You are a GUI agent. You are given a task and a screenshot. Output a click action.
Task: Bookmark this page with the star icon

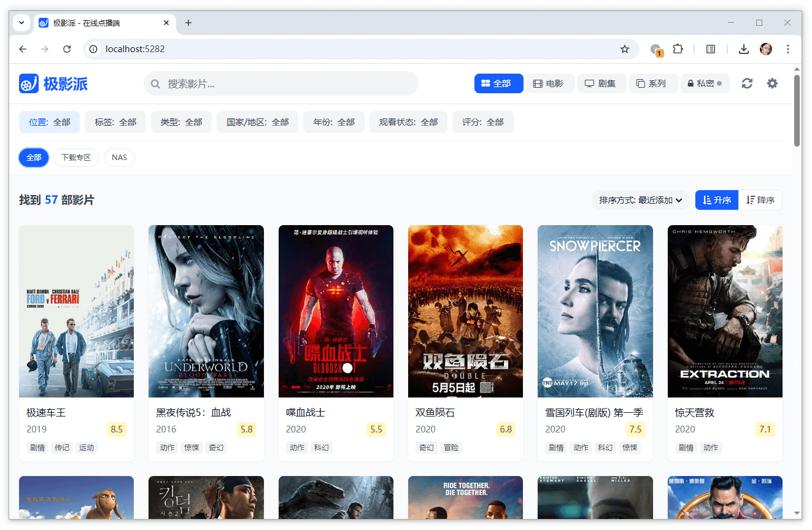pos(625,49)
